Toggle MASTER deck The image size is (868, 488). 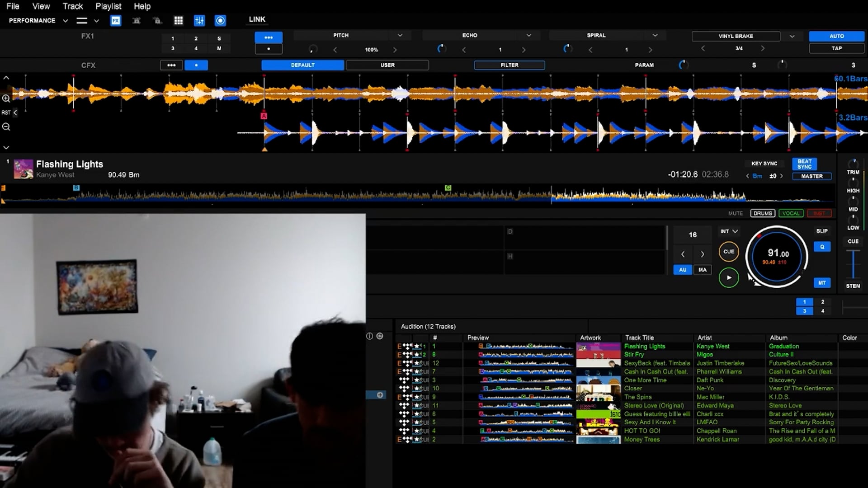click(x=812, y=176)
